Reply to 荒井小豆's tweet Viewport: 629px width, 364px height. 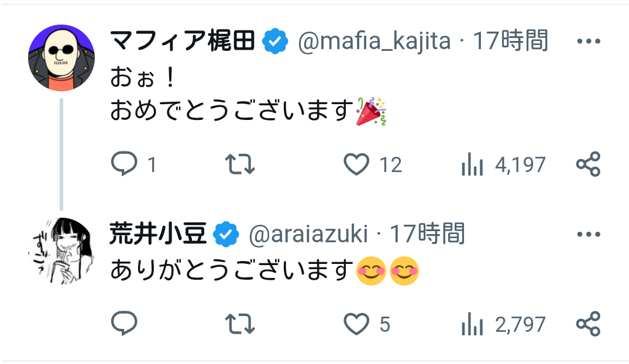(x=124, y=324)
